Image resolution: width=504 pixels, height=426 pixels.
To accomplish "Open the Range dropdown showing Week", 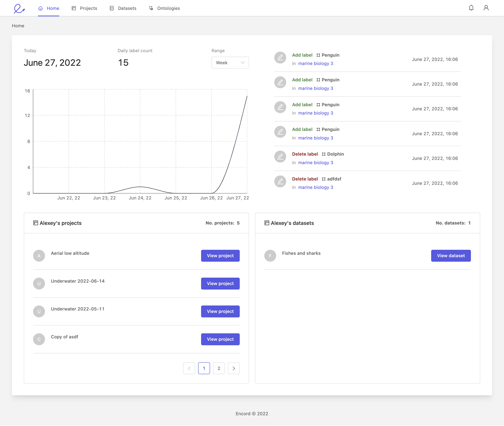I will click(230, 63).
